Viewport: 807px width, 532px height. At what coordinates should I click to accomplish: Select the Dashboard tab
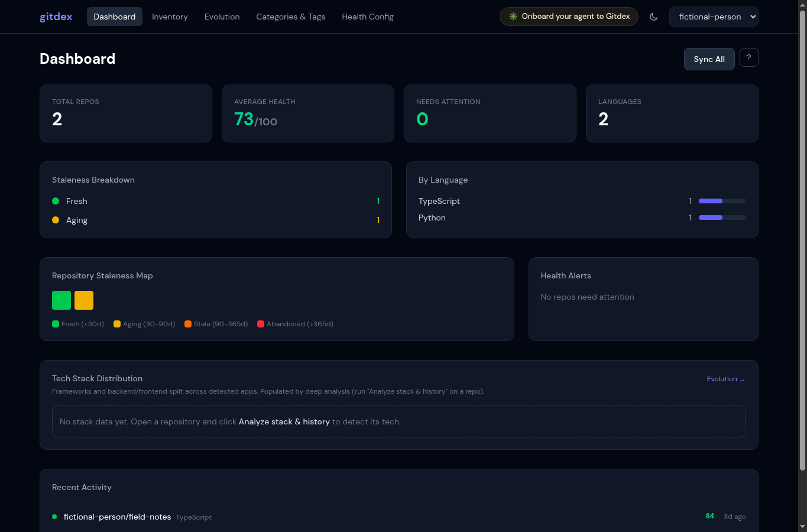[x=115, y=17]
